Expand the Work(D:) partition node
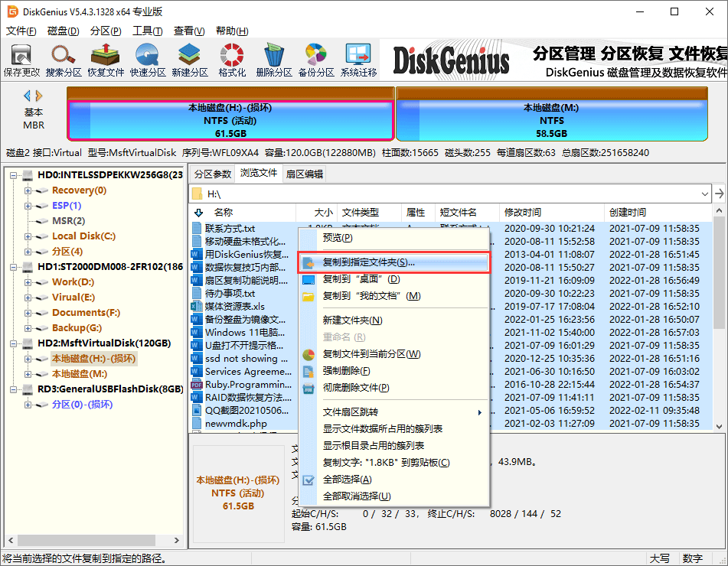Viewport: 728px width, 566px height. point(28,282)
